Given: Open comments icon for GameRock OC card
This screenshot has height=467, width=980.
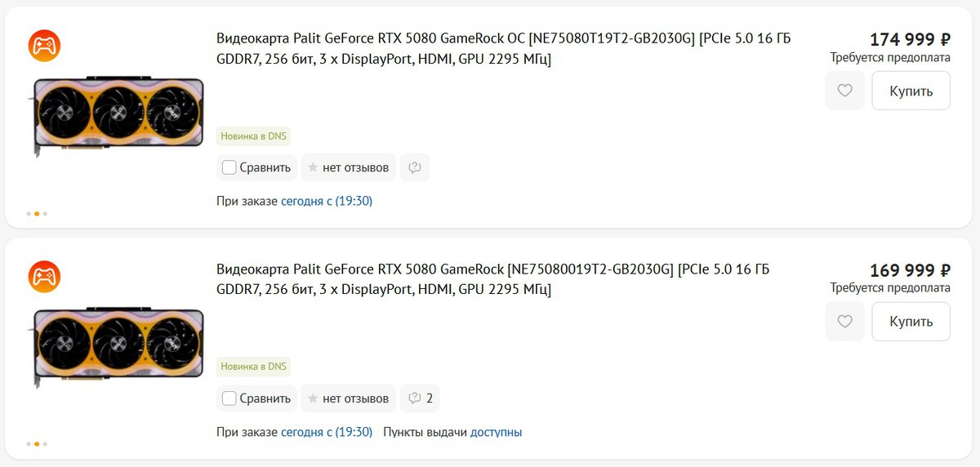Looking at the screenshot, I should click(x=414, y=167).
